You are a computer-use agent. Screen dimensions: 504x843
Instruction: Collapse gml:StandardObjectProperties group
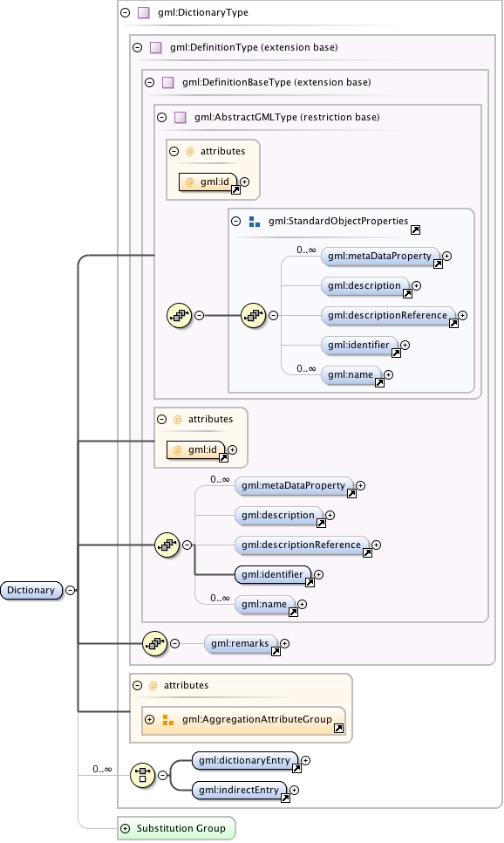pyautogui.click(x=236, y=221)
